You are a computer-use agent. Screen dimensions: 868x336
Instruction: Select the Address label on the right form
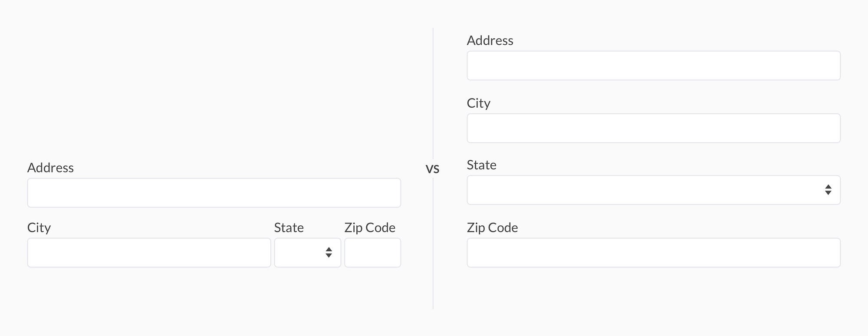pyautogui.click(x=490, y=40)
